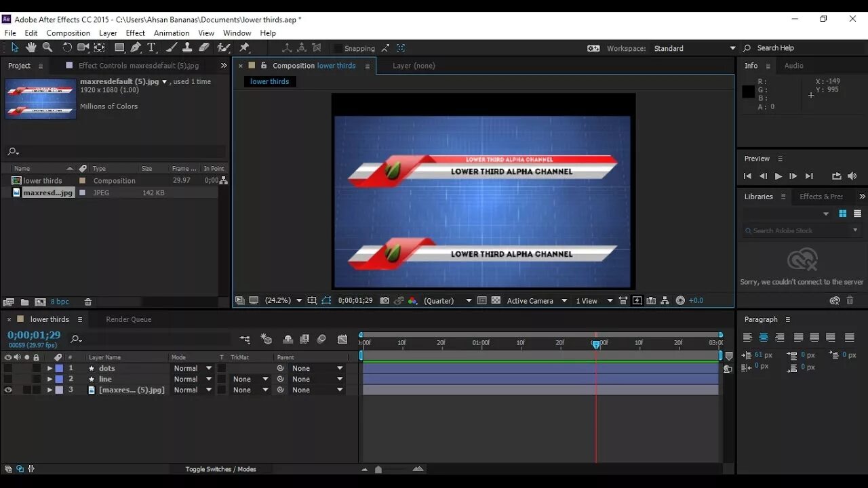Select the Hand tool
Viewport: 868px width, 488px height.
[x=31, y=47]
